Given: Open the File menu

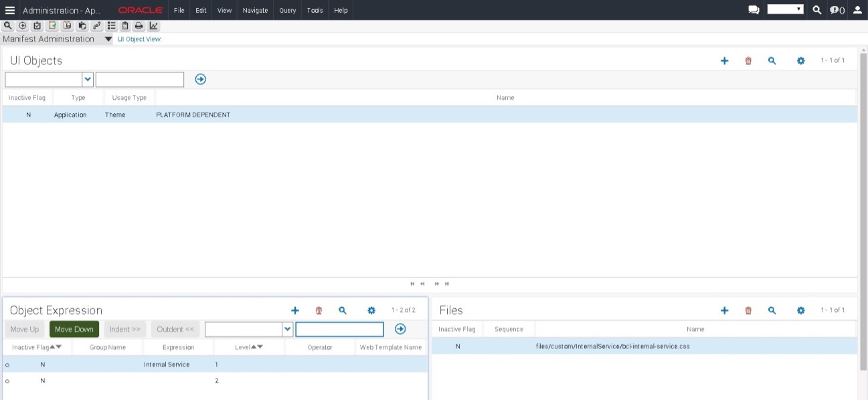Looking at the screenshot, I should [x=179, y=10].
